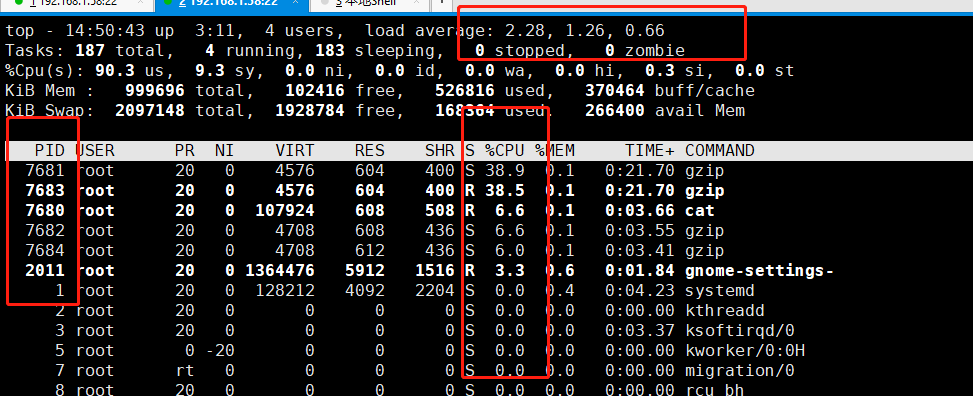Click the 370464 buff/cache value
Image resolution: width=973 pixels, height=396 pixels.
tap(615, 91)
